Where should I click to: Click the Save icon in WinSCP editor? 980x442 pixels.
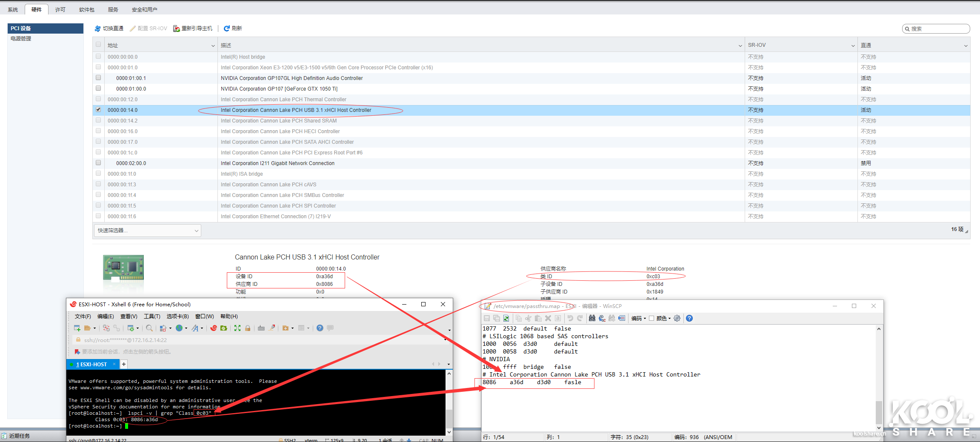tap(487, 318)
